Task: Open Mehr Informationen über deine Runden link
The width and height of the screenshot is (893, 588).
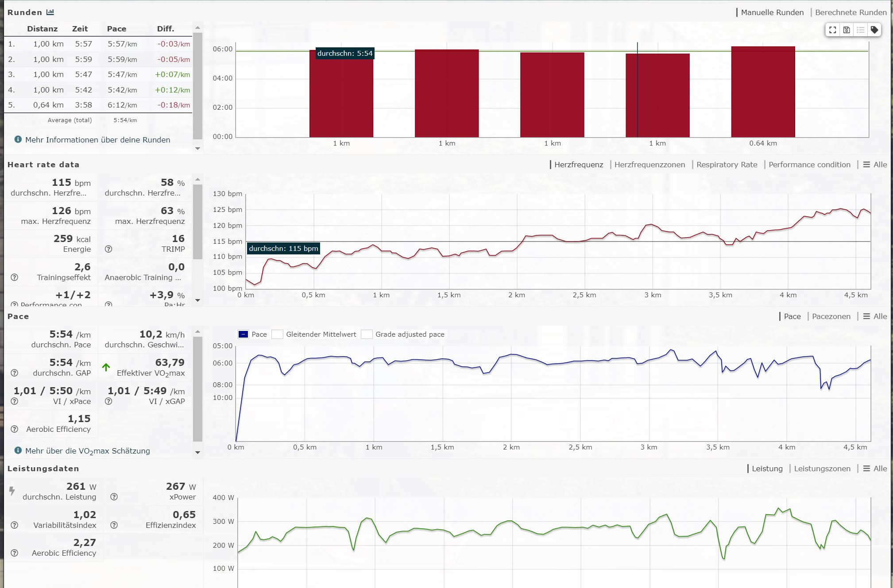Action: point(97,140)
